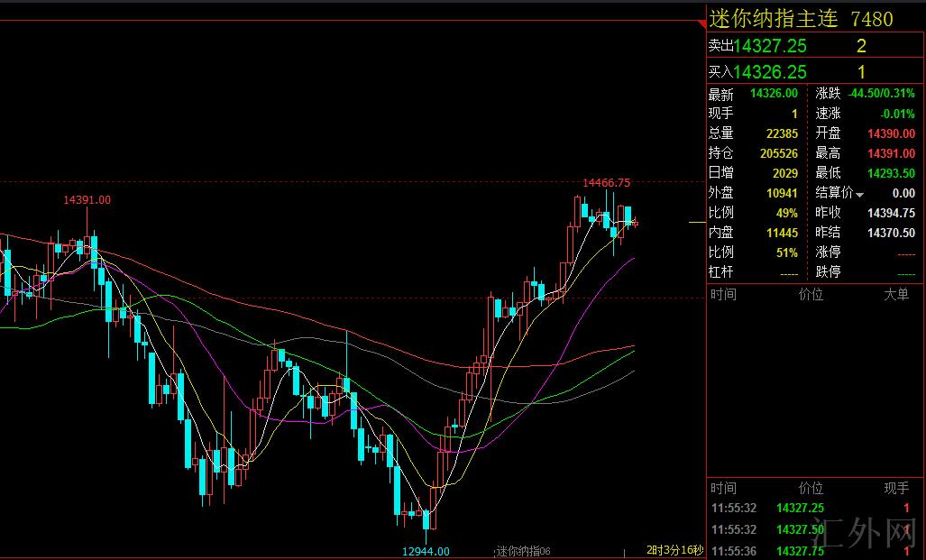The height and width of the screenshot is (560, 926).
Task: Click the 12944.00 low price label
Action: coord(426,551)
